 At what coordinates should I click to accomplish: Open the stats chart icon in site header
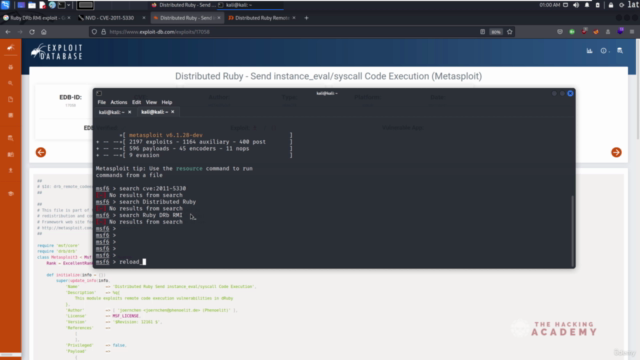pyautogui.click(x=589, y=51)
